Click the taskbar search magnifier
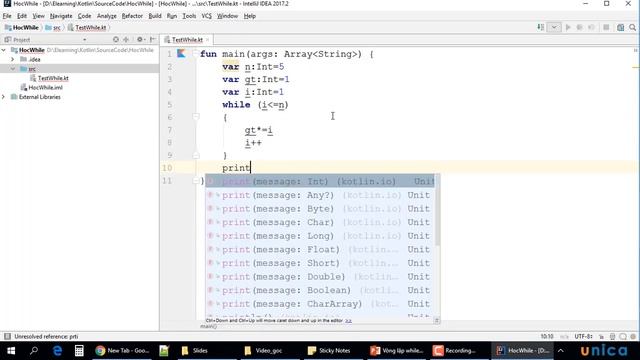 34,351
